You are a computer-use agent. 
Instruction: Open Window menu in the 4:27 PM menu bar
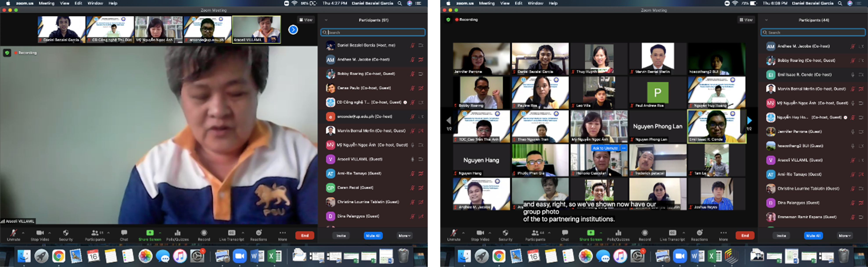pyautogui.click(x=95, y=3)
